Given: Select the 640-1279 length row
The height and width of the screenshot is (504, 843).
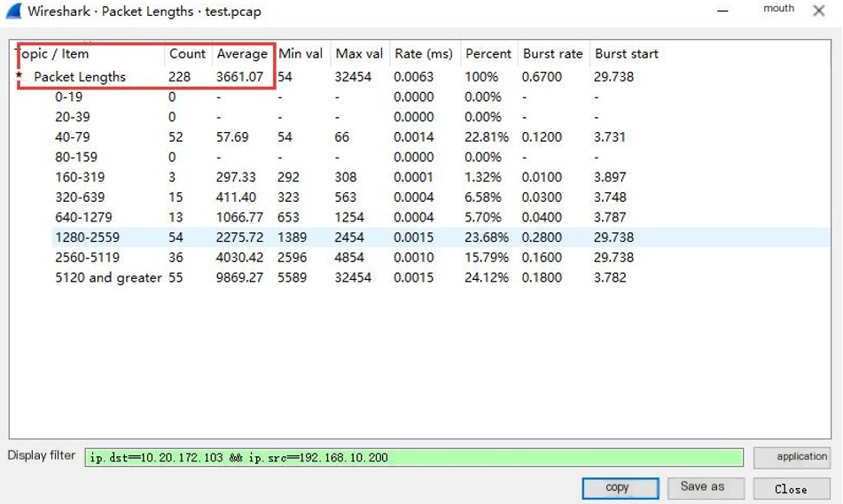Looking at the screenshot, I should pos(422,217).
